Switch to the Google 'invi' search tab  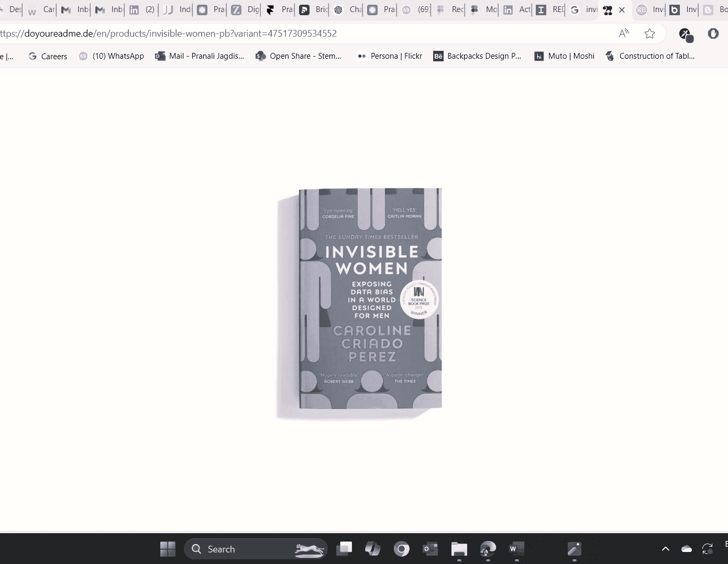tap(583, 10)
